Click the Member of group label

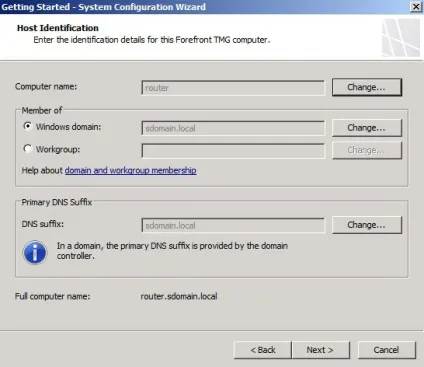pos(42,110)
